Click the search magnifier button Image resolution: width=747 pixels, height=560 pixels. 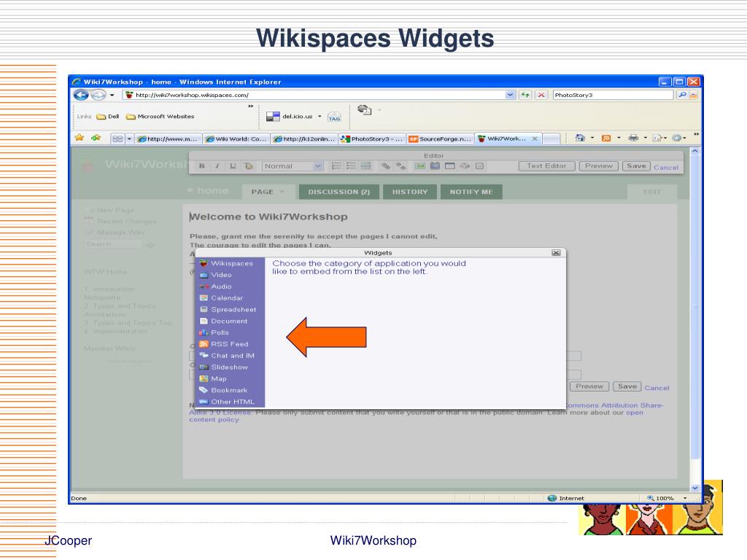[682, 95]
